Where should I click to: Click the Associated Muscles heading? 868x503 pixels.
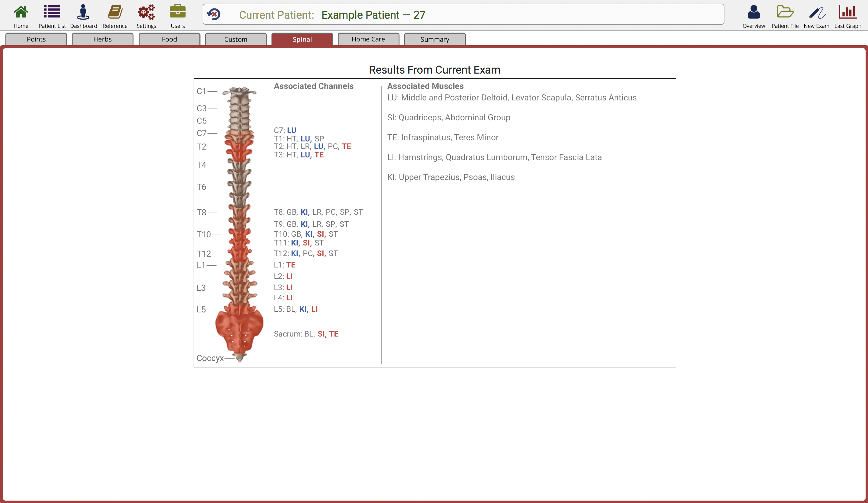coord(425,86)
